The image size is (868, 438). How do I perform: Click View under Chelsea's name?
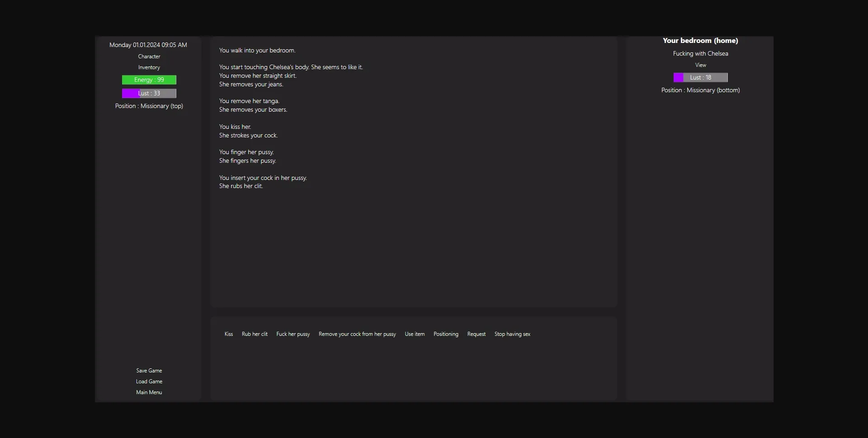pyautogui.click(x=700, y=65)
